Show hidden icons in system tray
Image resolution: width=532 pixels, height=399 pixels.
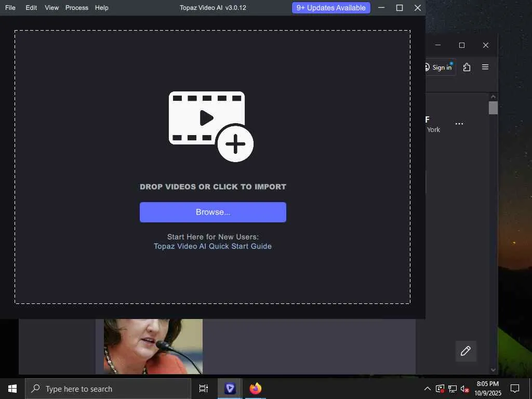pos(428,389)
